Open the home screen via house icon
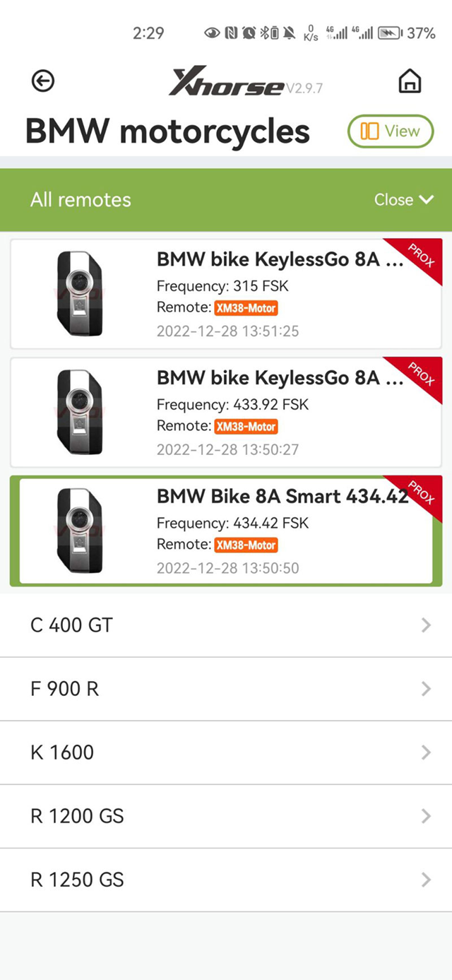The width and height of the screenshot is (452, 980). coord(410,81)
